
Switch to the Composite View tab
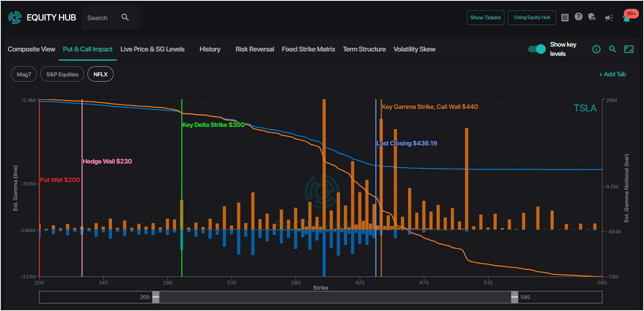point(31,49)
